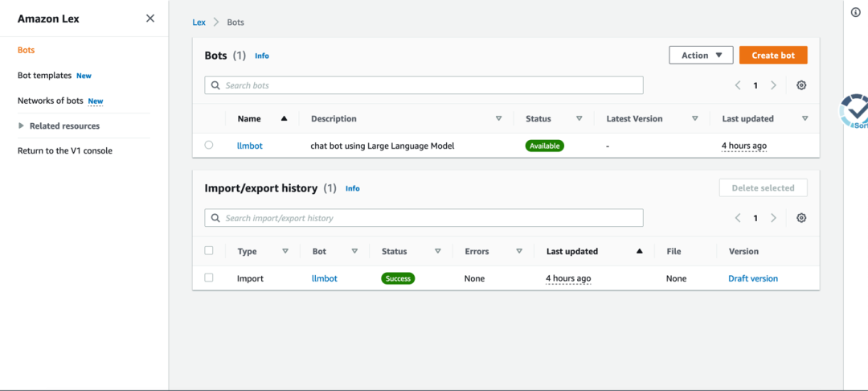Focus the Search bots field
The width and height of the screenshot is (868, 391).
pyautogui.click(x=424, y=85)
